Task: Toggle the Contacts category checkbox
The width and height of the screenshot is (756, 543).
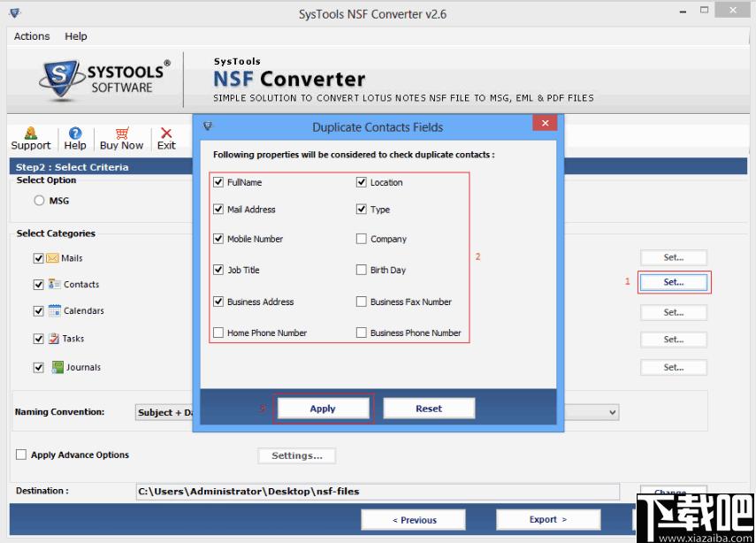Action: (x=39, y=285)
